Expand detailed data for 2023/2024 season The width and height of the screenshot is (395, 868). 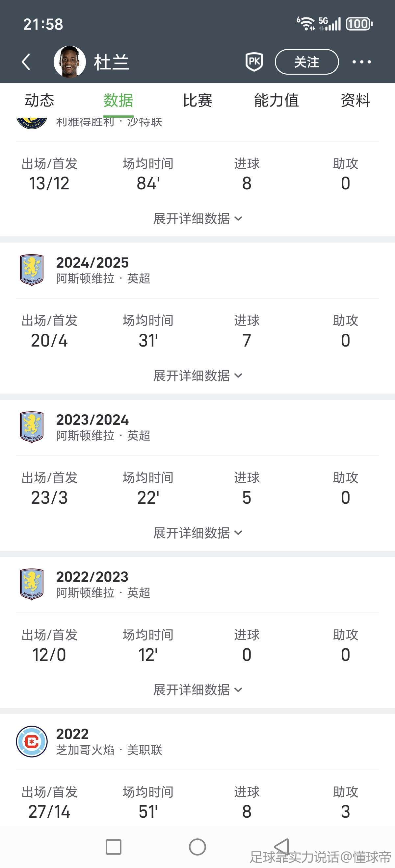click(x=197, y=533)
